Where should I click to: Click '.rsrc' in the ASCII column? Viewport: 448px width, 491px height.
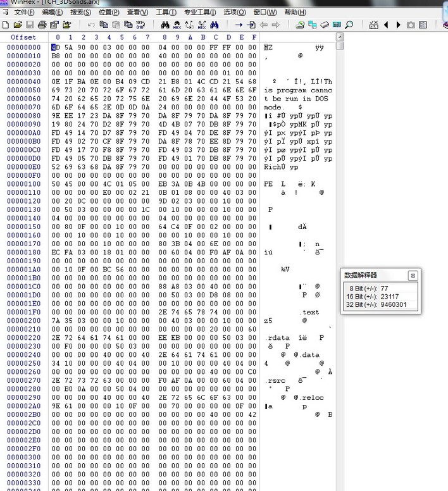[x=275, y=380]
